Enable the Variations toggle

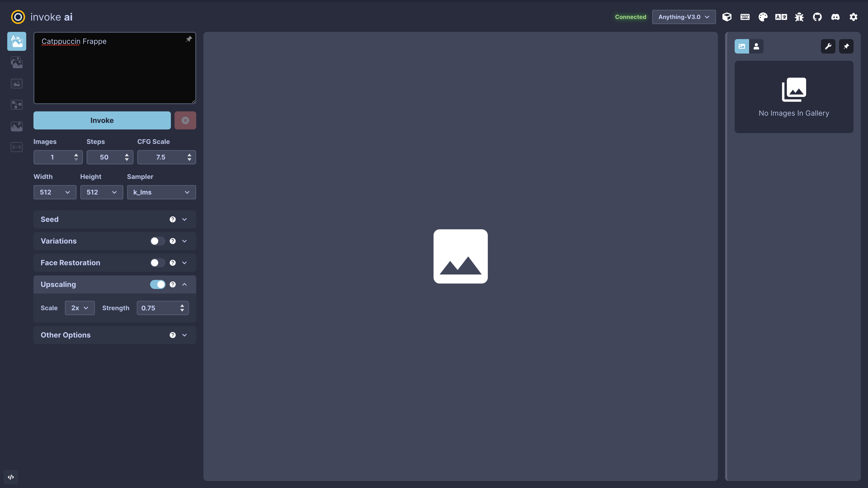click(x=157, y=241)
